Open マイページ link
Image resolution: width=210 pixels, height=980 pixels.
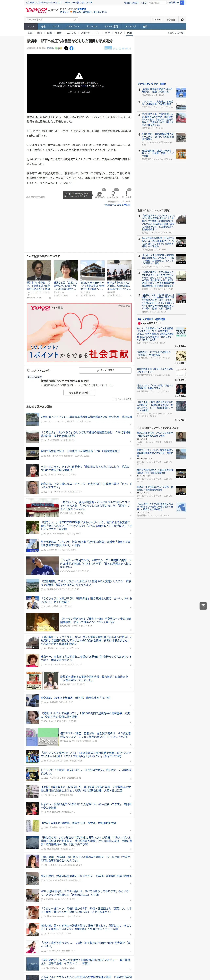(157, 20)
